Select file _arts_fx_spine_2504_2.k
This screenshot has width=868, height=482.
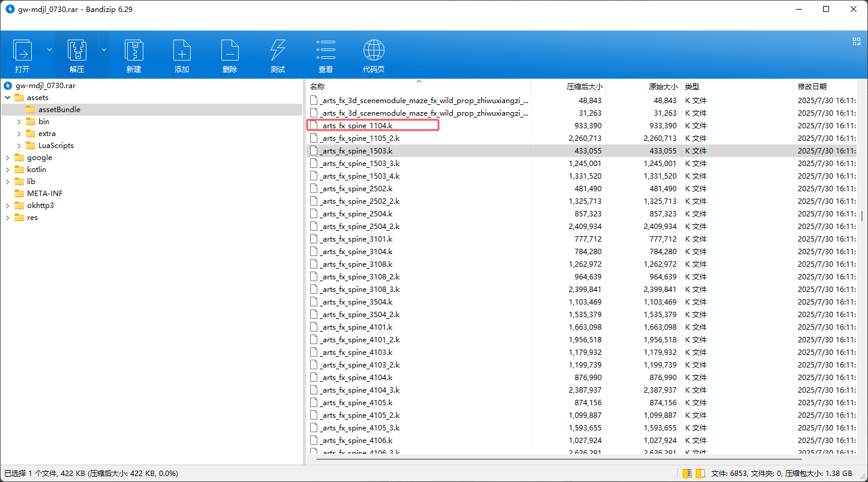click(360, 227)
